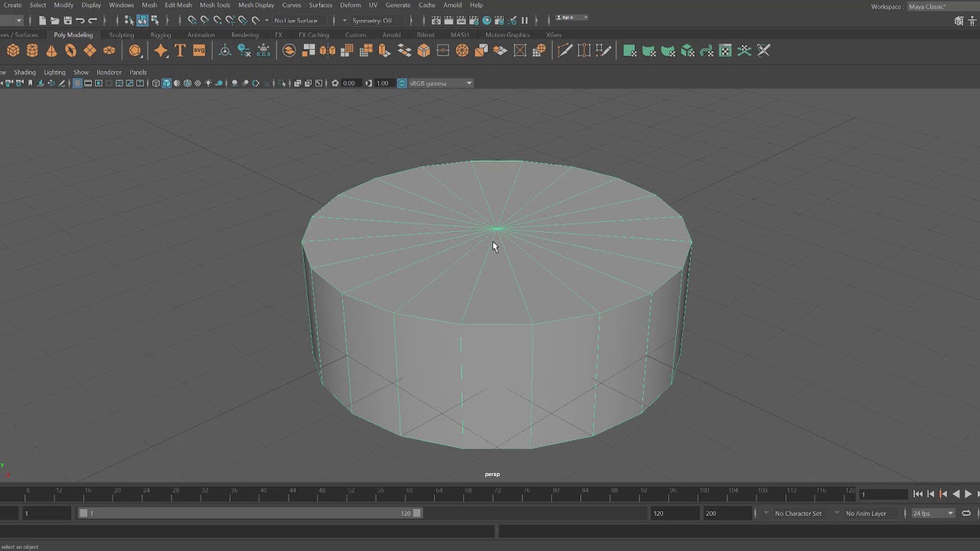Toggle Select by component type mode

click(155, 21)
